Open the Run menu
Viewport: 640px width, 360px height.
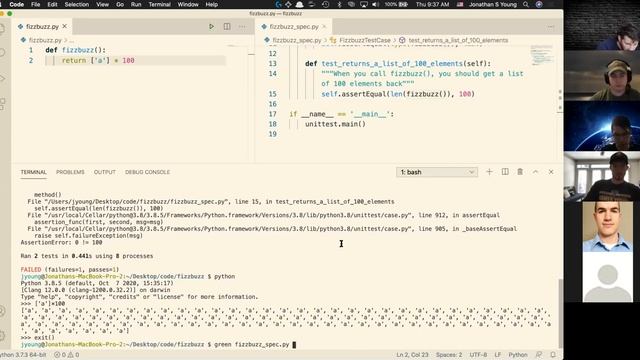pyautogui.click(x=136, y=4)
